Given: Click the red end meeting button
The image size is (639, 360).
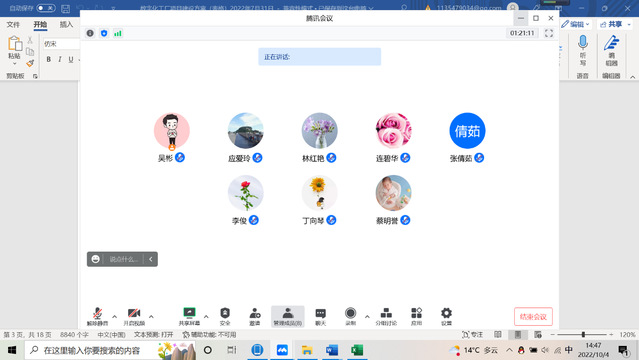Looking at the screenshot, I should [x=533, y=316].
